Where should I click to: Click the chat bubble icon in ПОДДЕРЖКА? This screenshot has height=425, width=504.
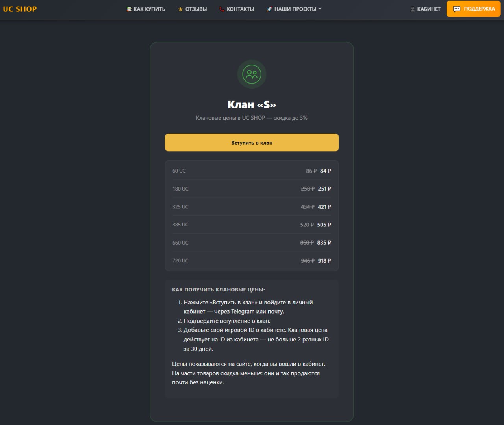(457, 9)
